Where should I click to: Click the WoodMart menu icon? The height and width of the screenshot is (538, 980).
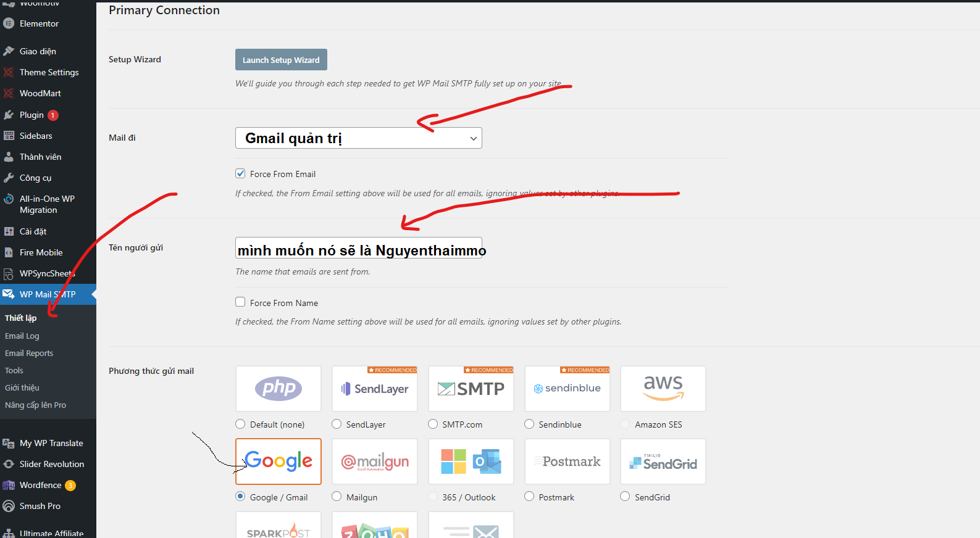click(9, 93)
